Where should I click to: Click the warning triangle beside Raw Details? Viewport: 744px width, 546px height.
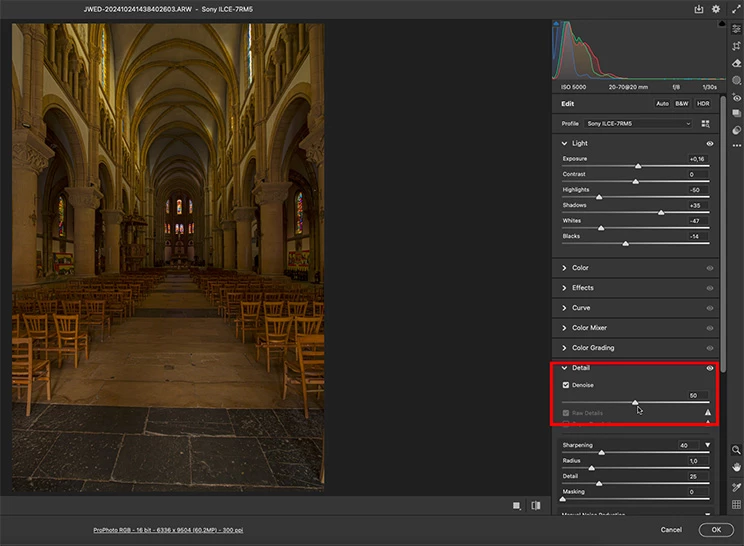pos(707,413)
